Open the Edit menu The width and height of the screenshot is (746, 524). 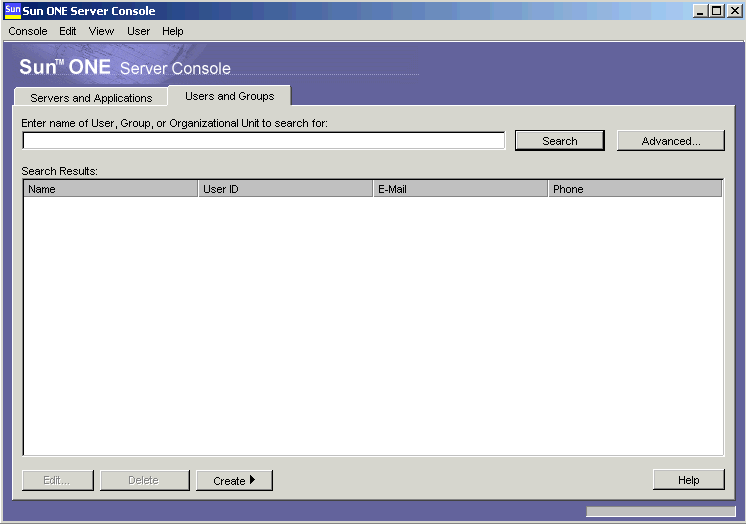(x=68, y=31)
